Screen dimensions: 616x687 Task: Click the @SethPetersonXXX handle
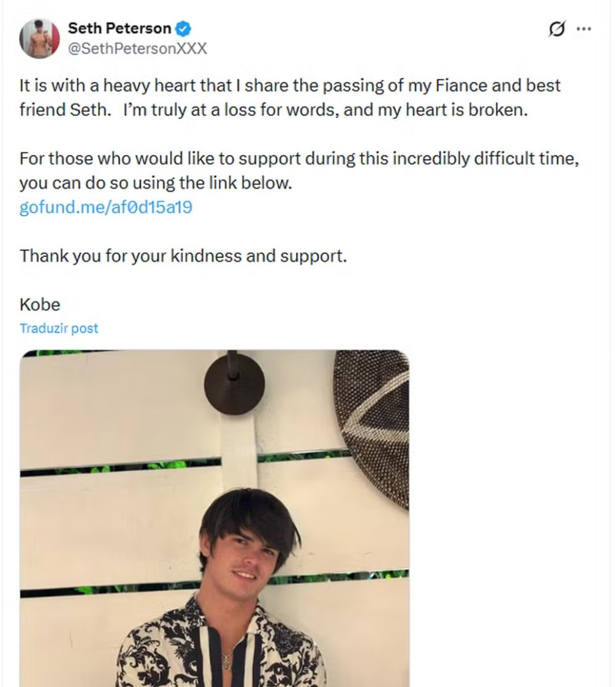137,49
